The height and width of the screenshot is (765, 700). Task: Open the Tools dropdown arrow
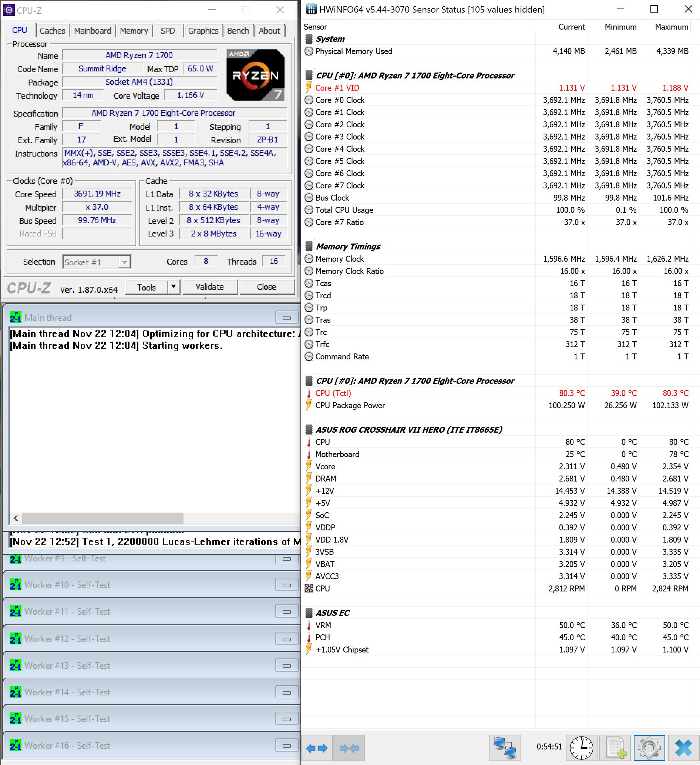point(174,287)
